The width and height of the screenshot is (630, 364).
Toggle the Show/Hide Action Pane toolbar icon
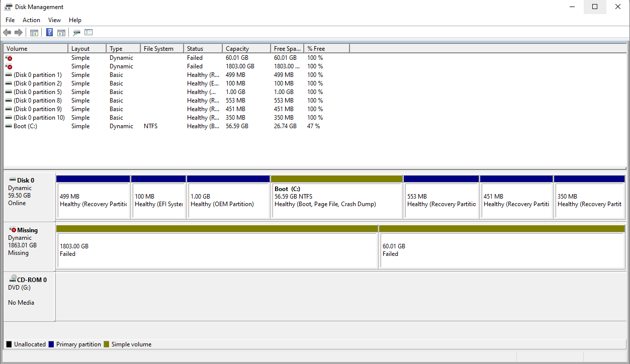[x=61, y=33]
